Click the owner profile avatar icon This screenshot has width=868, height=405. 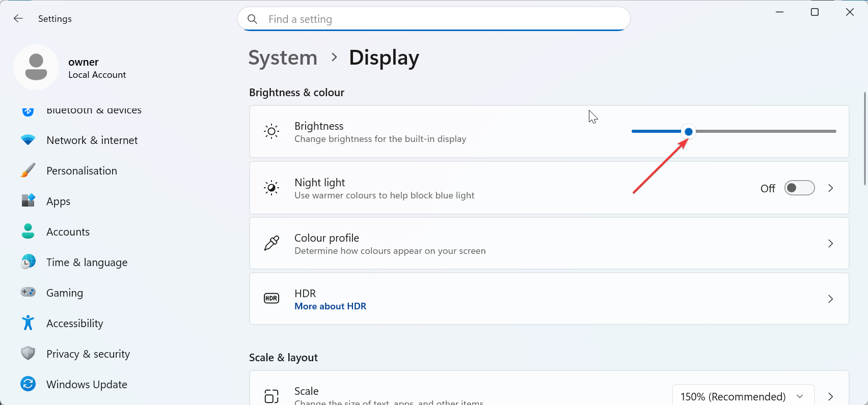(x=36, y=67)
